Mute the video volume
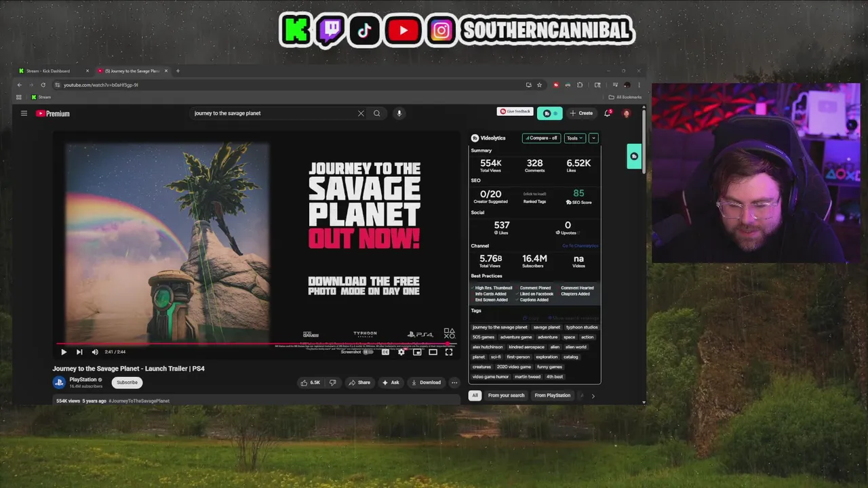The height and width of the screenshot is (488, 868). click(95, 352)
